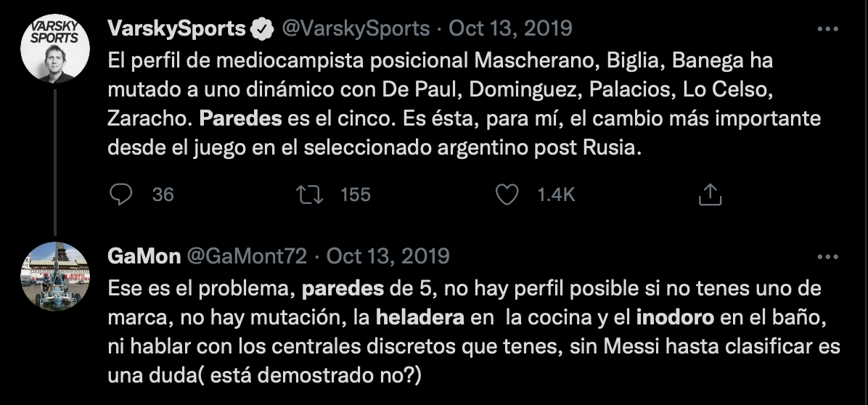
Task: Click the Oct 13, 2019 timestamp on GaMon reply
Action: coord(388,256)
